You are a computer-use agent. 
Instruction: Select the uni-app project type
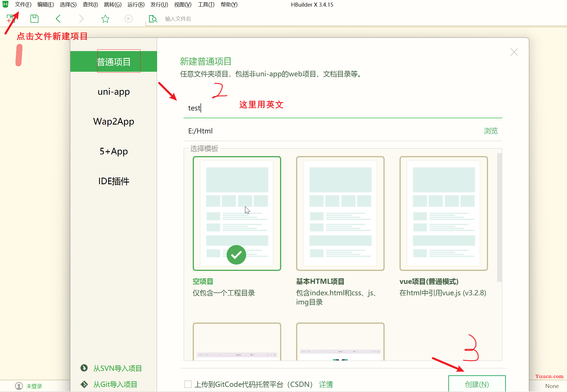coord(114,92)
